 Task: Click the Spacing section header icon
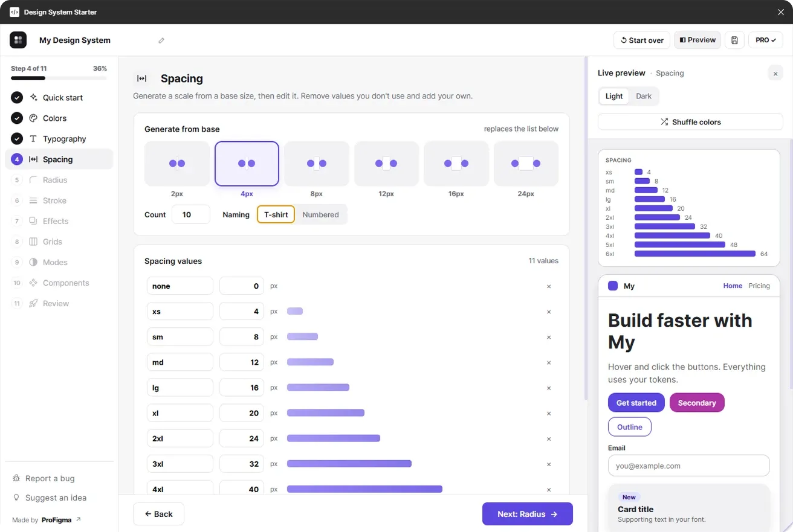(x=141, y=79)
